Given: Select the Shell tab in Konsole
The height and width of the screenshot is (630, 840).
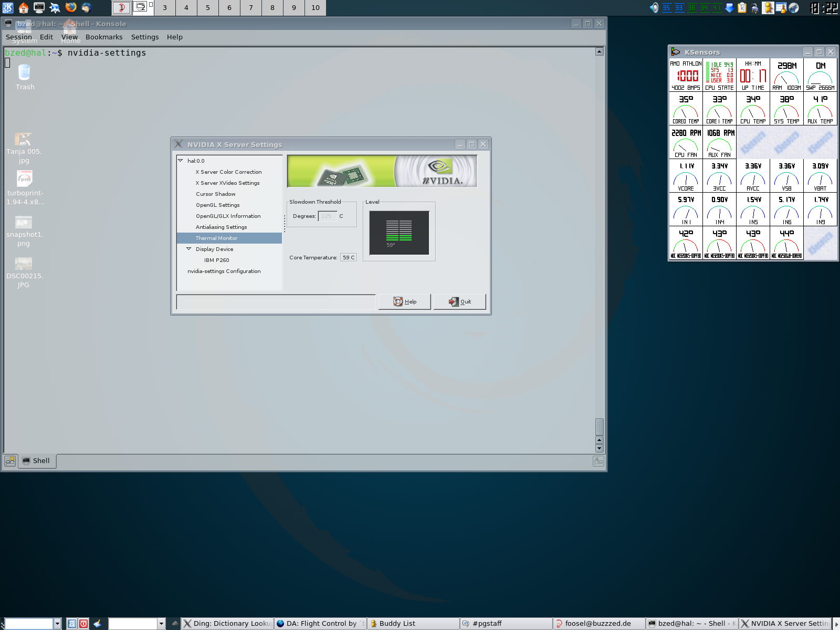Looking at the screenshot, I should click(37, 461).
